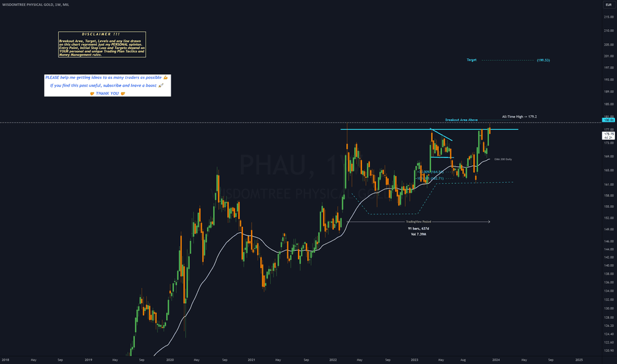617x364 pixels.
Task: Click the Aug time axis label
Action: tap(463, 359)
